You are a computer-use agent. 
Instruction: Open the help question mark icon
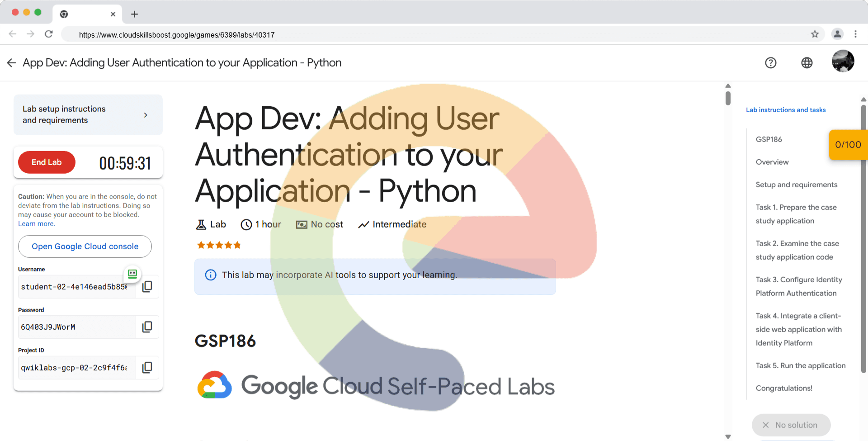coord(770,63)
